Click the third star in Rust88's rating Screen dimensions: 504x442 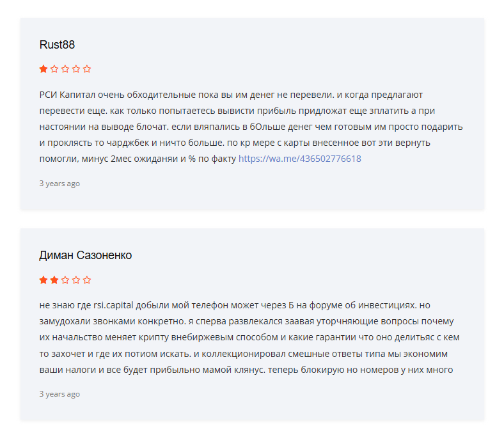click(x=65, y=69)
